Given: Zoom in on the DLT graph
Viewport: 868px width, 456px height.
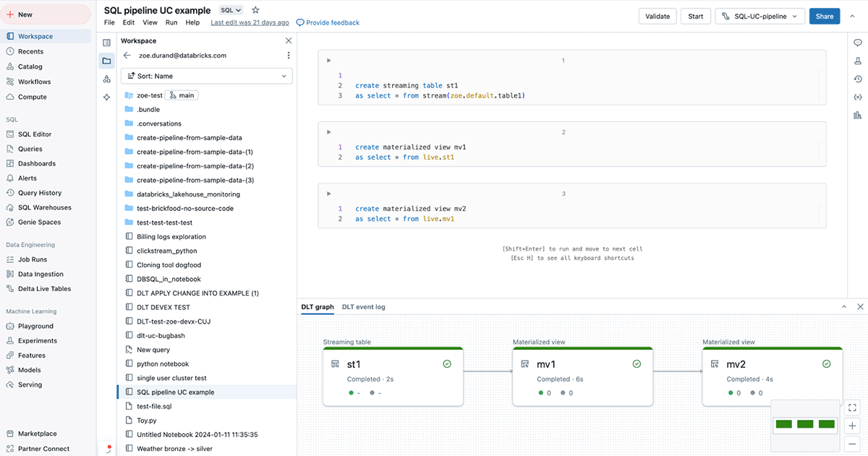Looking at the screenshot, I should tap(853, 426).
